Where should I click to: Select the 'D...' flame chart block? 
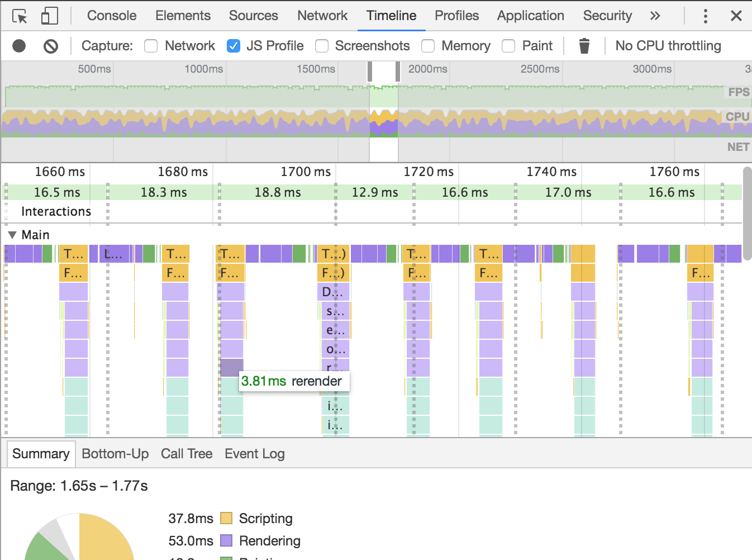(334, 292)
